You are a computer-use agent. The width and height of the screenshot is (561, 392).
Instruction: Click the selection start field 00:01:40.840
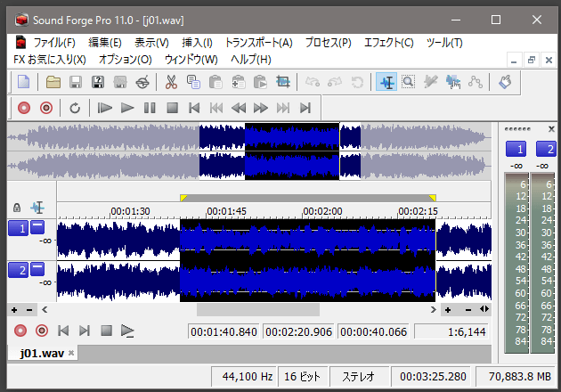tap(224, 331)
